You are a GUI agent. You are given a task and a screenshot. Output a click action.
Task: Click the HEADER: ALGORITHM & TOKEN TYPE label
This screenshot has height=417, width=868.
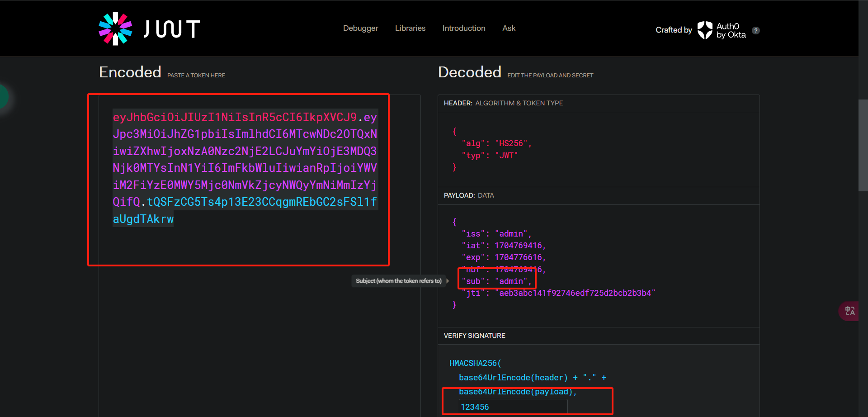(x=503, y=103)
